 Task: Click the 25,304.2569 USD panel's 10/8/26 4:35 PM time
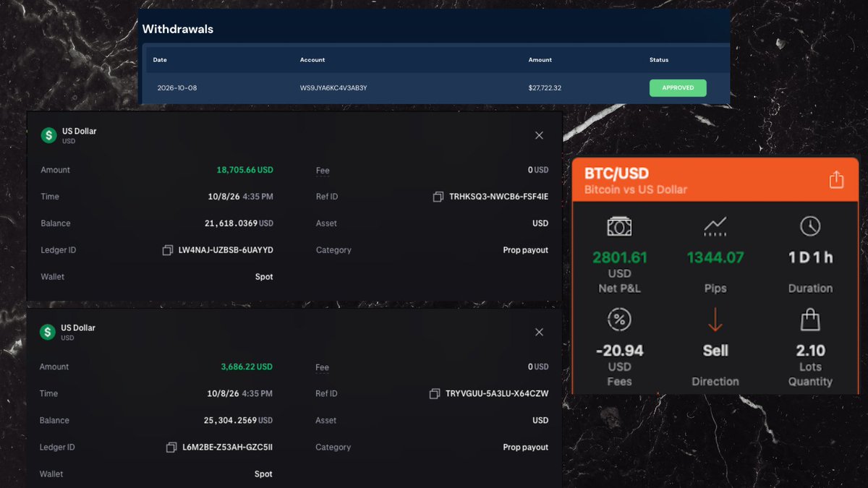coord(239,394)
